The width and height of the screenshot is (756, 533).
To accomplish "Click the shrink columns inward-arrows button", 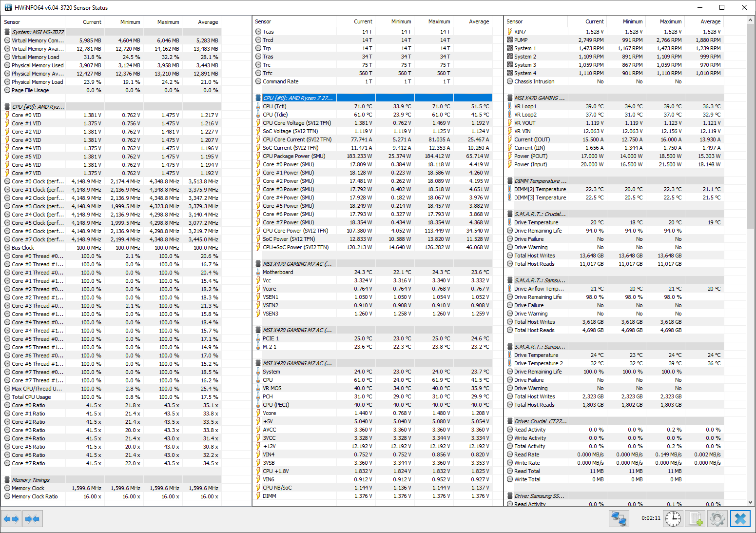I will (x=32, y=519).
